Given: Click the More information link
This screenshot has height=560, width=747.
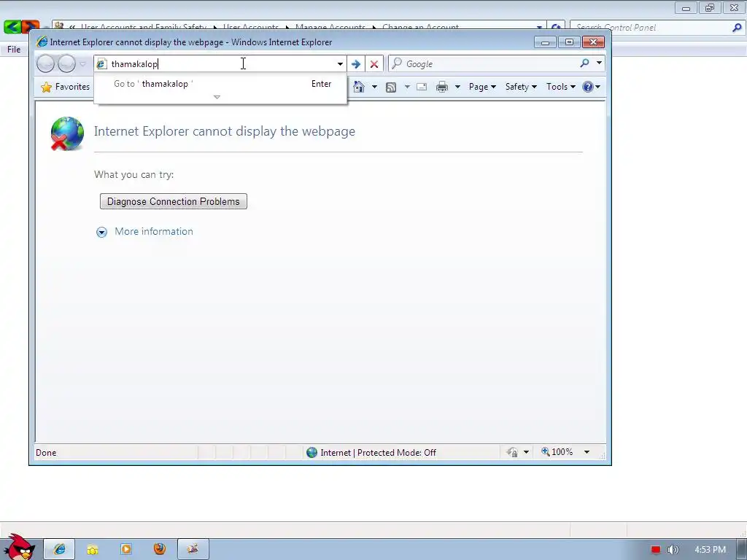Looking at the screenshot, I should (154, 231).
